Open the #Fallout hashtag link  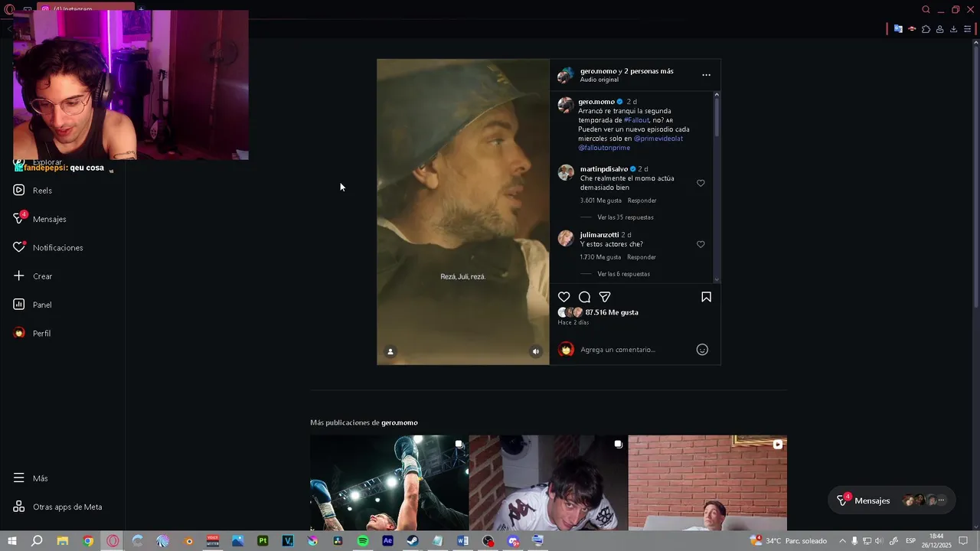[x=637, y=120]
